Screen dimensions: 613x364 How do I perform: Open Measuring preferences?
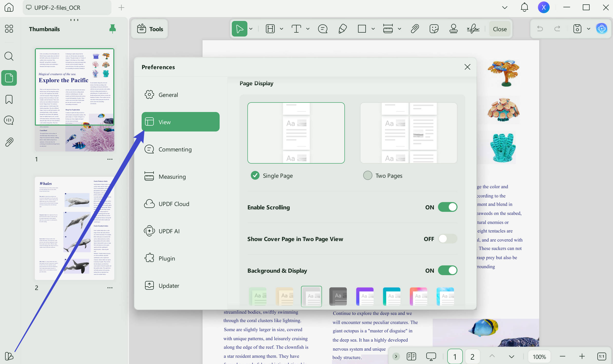[x=180, y=176]
